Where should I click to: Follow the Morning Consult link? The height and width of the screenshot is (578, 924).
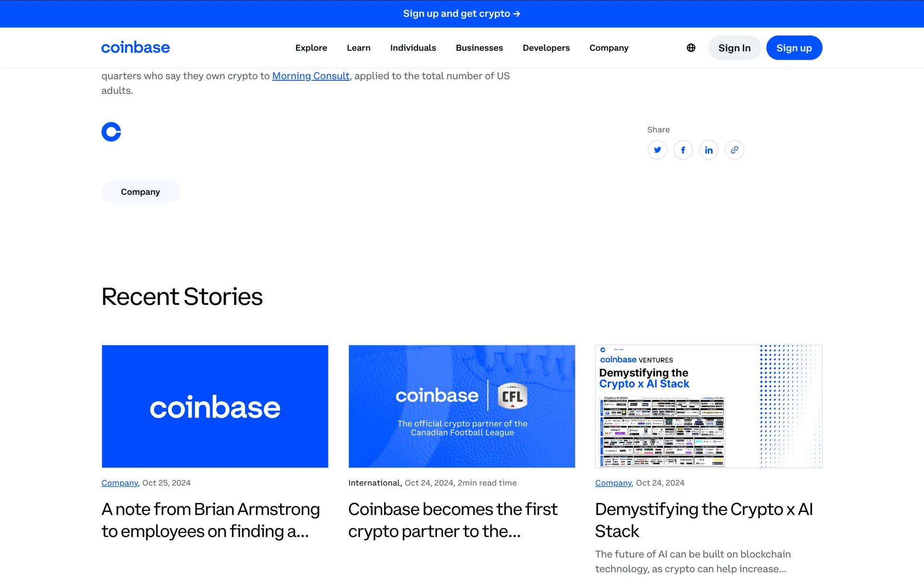[311, 76]
